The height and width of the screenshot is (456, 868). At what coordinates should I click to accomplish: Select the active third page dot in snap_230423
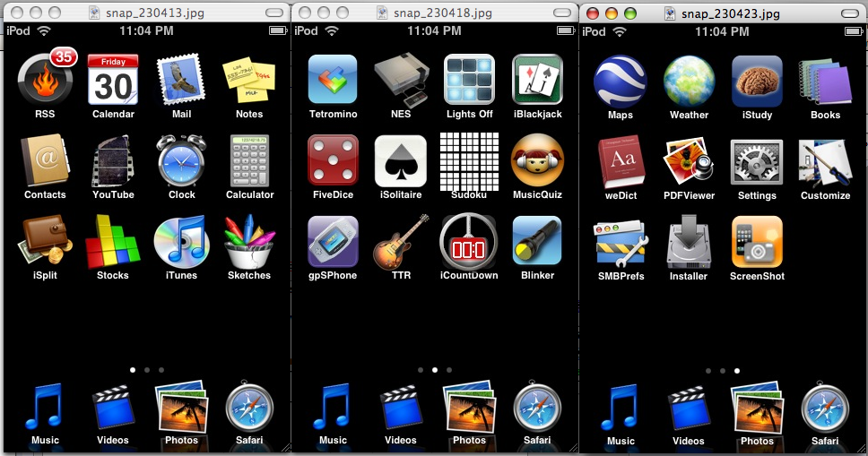pyautogui.click(x=737, y=371)
